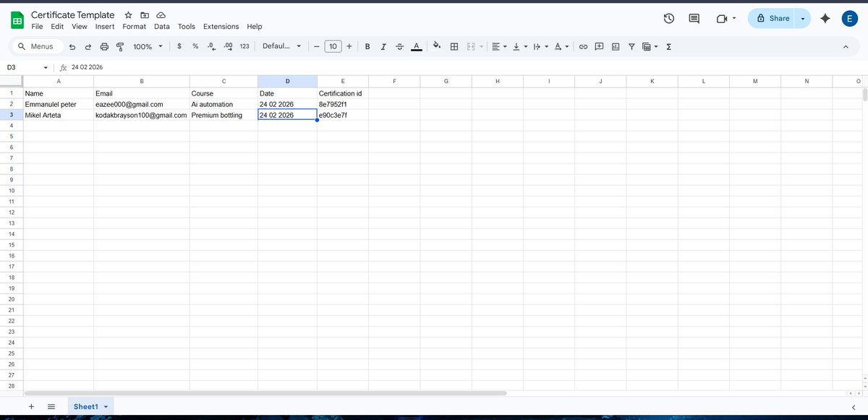Click the undo icon

72,46
